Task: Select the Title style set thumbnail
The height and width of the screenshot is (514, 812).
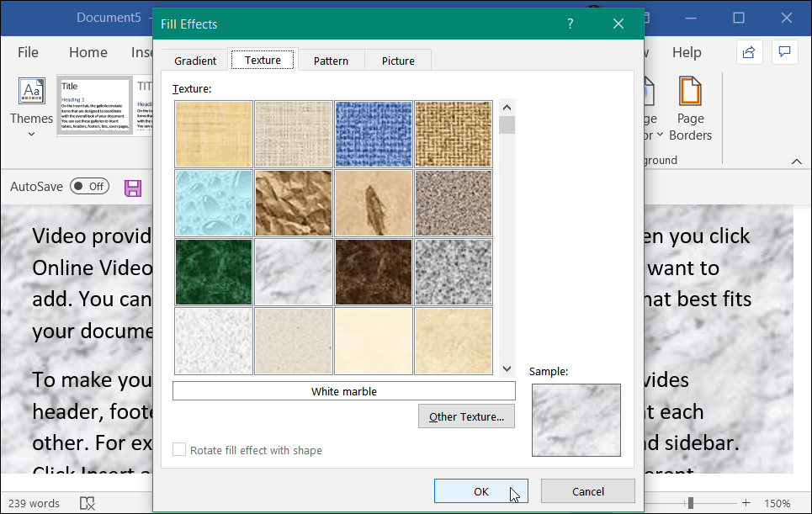Action: pos(94,106)
